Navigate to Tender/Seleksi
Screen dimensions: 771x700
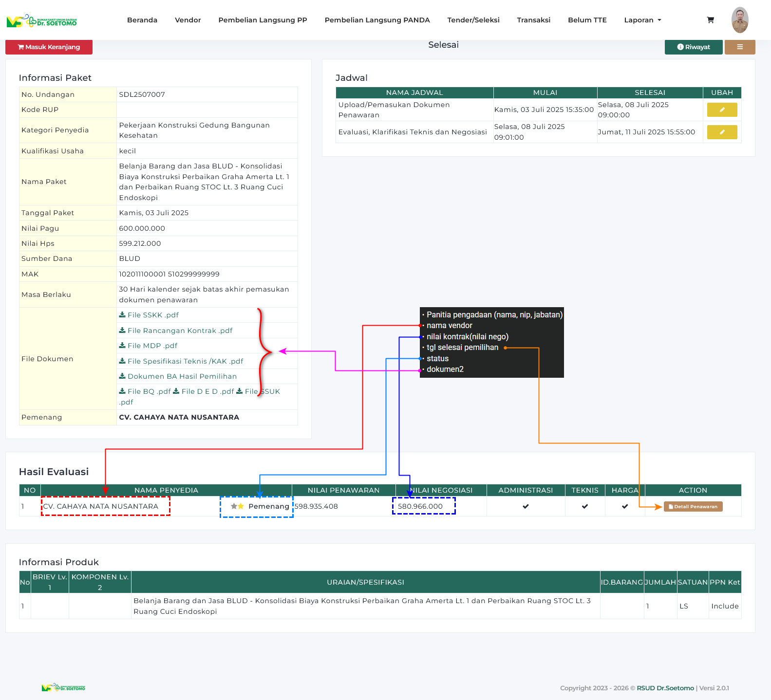[473, 20]
